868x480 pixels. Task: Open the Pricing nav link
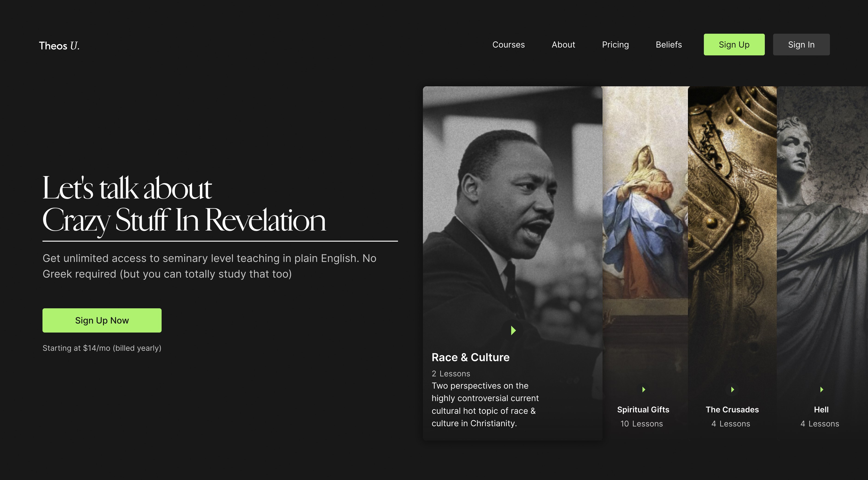pyautogui.click(x=615, y=45)
